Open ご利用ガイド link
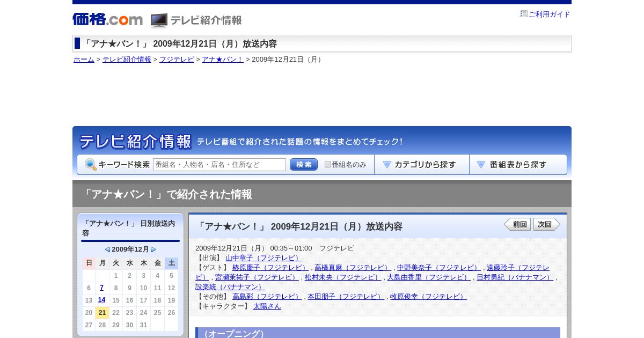The height and width of the screenshot is (338, 644). 550,14
